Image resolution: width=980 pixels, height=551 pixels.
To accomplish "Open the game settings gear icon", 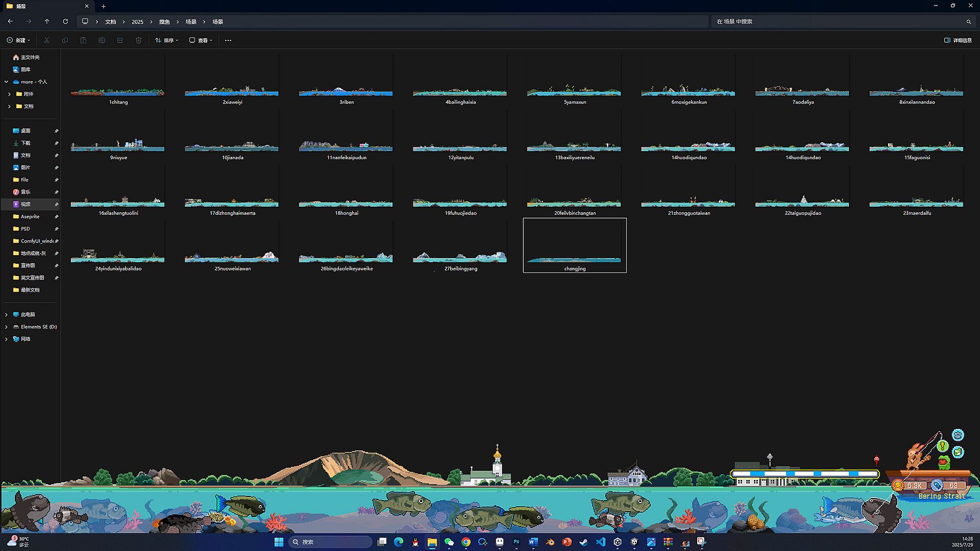I will click(958, 435).
